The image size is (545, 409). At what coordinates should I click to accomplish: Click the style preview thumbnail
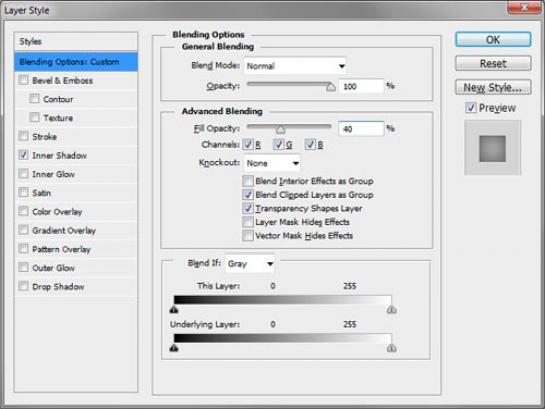[493, 148]
